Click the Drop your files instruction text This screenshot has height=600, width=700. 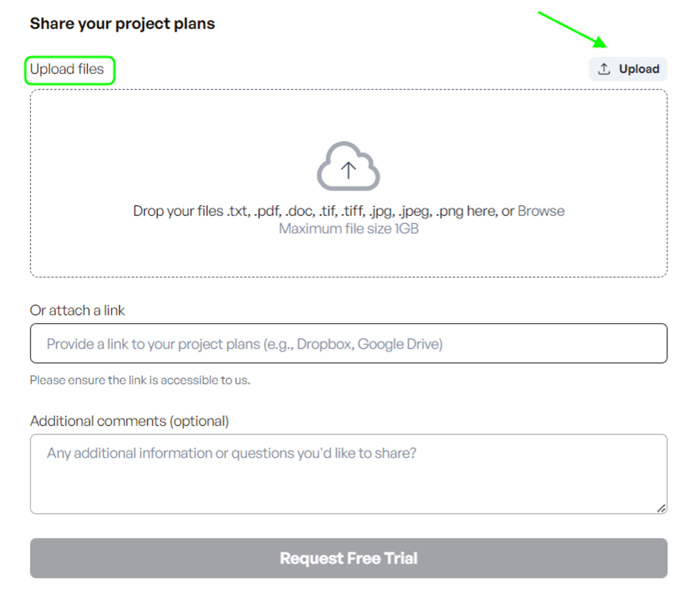(x=324, y=211)
